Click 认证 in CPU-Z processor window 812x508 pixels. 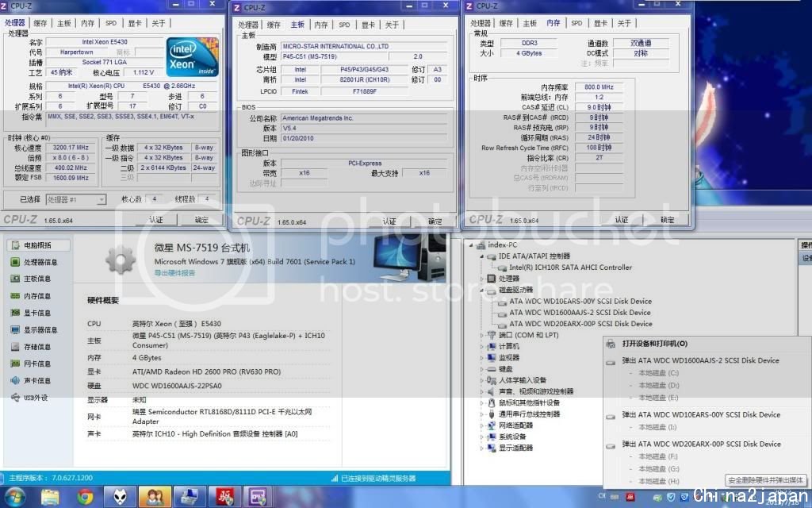[156, 220]
